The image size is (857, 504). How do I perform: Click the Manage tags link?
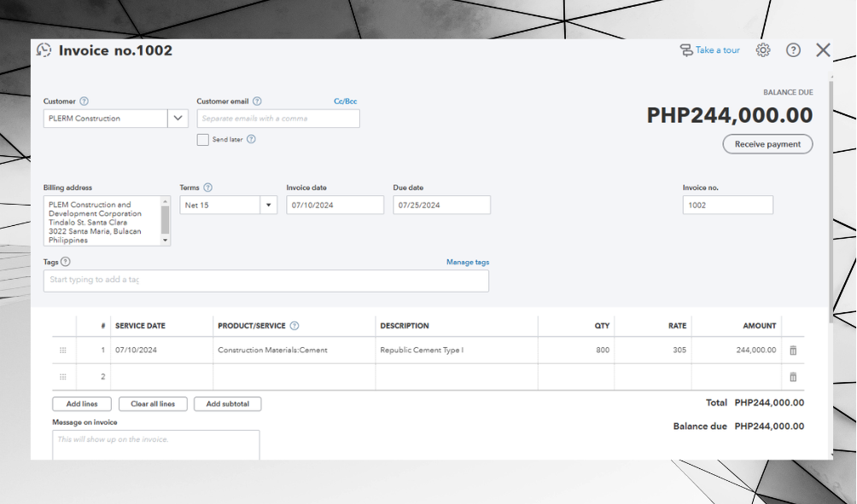pyautogui.click(x=468, y=262)
